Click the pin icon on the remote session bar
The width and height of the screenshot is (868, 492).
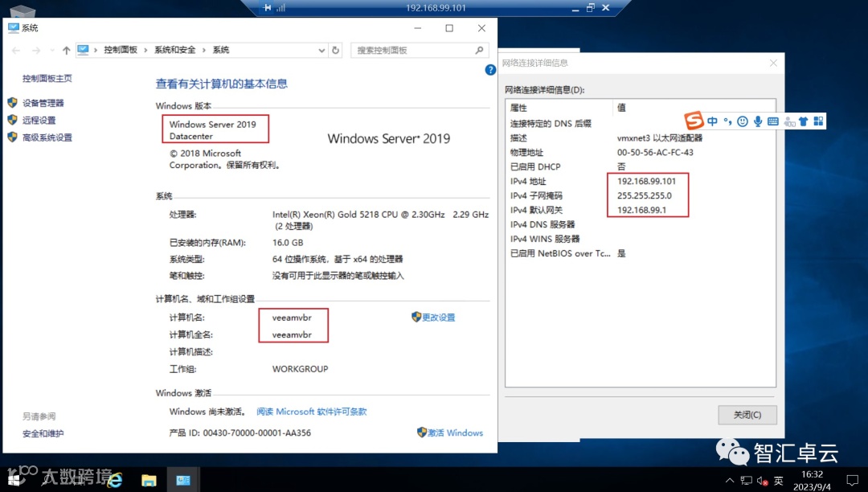[268, 8]
